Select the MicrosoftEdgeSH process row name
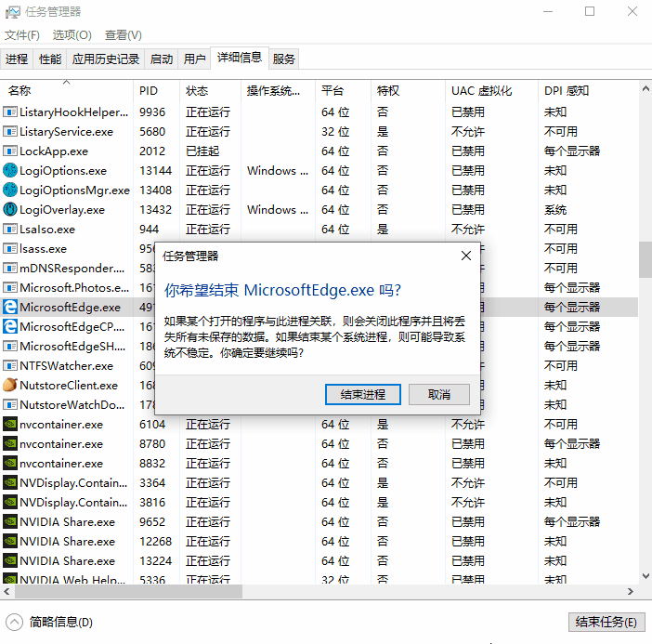Screen dimensions: 652x644 72,346
